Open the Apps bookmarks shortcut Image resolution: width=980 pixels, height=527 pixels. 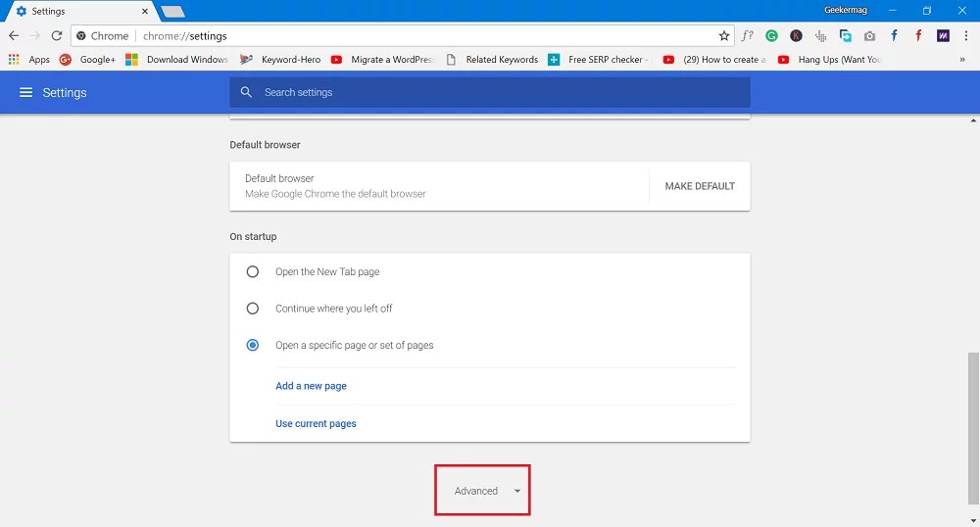tap(29, 60)
